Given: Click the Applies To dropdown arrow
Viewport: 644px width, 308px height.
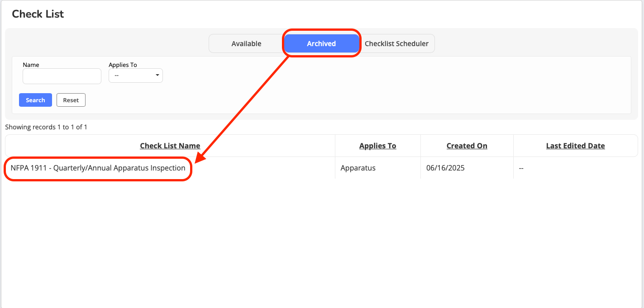Looking at the screenshot, I should pyautogui.click(x=157, y=75).
